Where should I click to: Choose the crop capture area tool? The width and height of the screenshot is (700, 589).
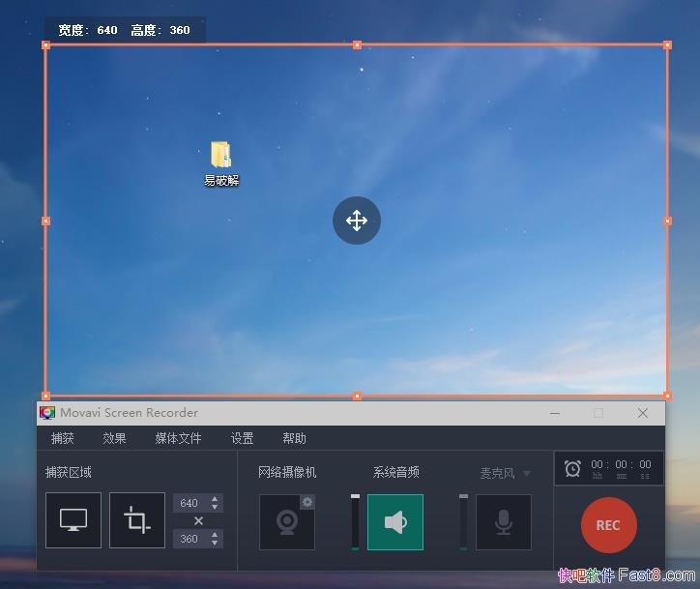coord(137,520)
